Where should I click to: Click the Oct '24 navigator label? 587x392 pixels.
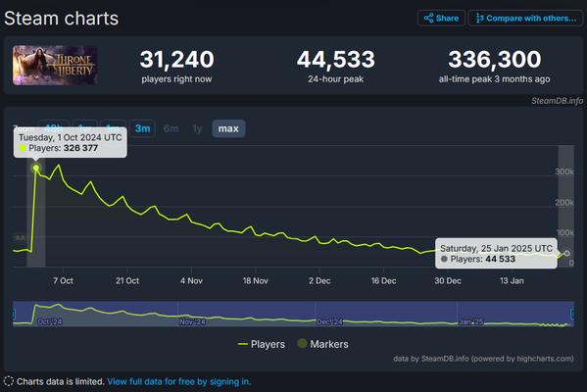[50, 321]
